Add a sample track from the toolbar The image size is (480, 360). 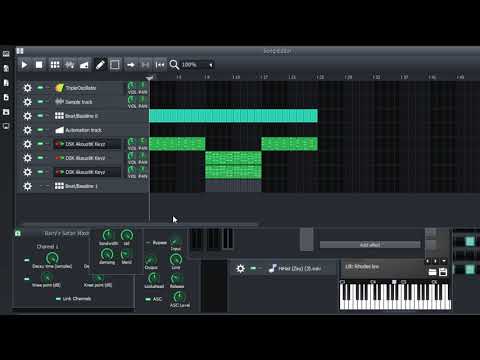pyautogui.click(x=70, y=65)
